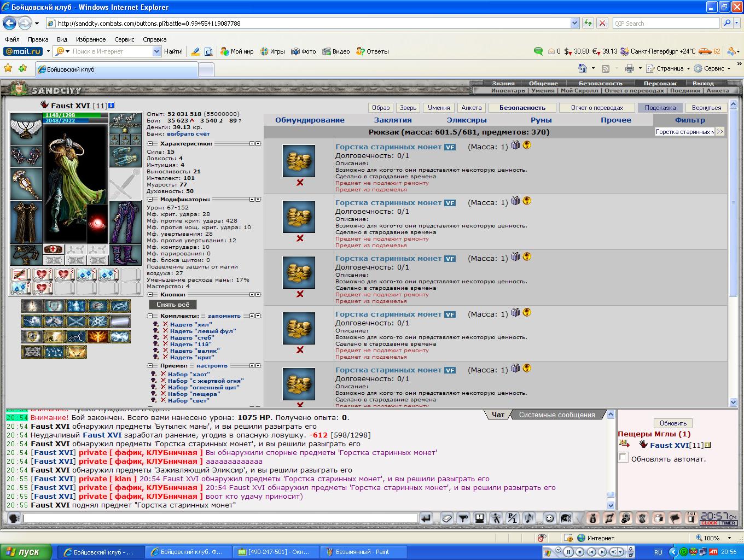Click the yellow round icon on second coin item
This screenshot has height=560, width=744.
pyautogui.click(x=527, y=201)
